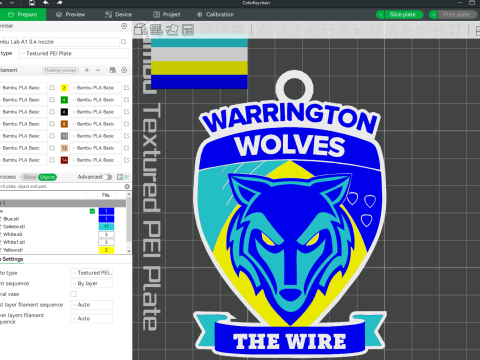480x360 pixels.
Task: Edit preset icon right of filament 4
Action: pos(127,100)
